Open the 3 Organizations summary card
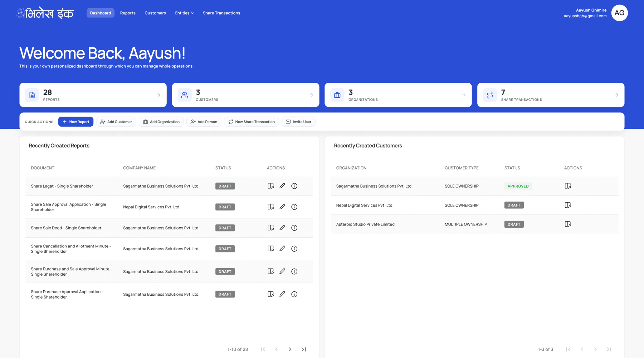This screenshot has height=358, width=644. click(398, 95)
